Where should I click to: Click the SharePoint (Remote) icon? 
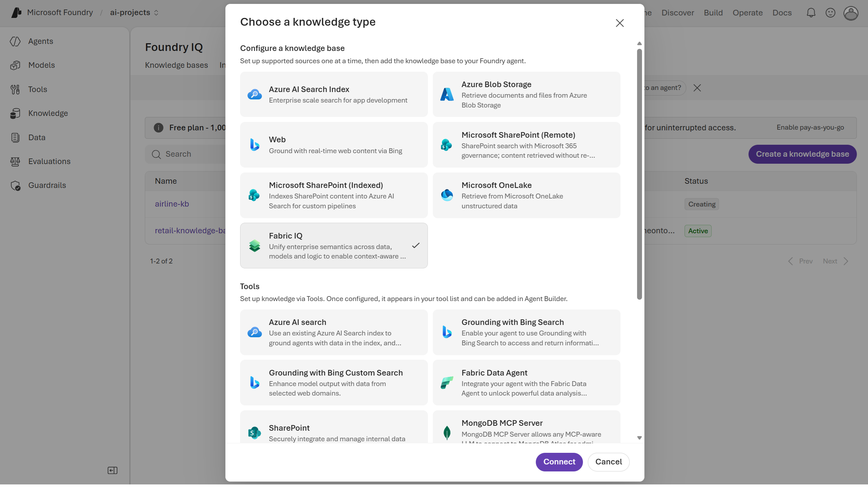[x=446, y=145]
